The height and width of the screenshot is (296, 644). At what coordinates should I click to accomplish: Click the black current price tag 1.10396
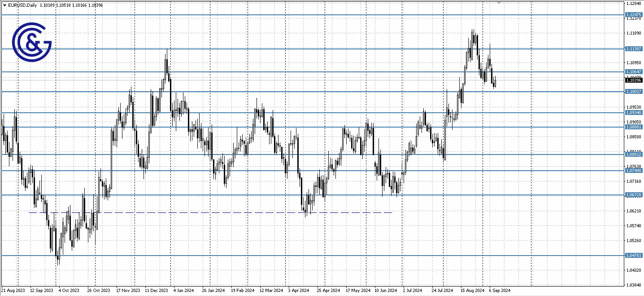[634, 80]
